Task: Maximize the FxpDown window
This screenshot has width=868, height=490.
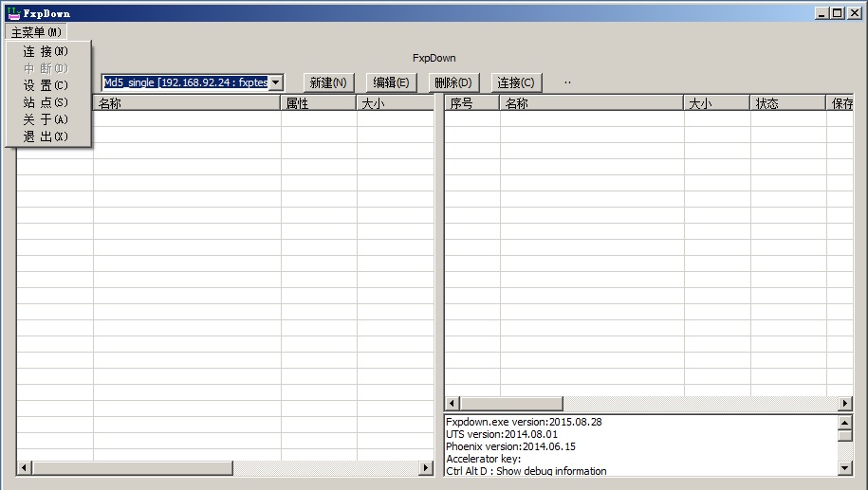Action: [x=838, y=13]
